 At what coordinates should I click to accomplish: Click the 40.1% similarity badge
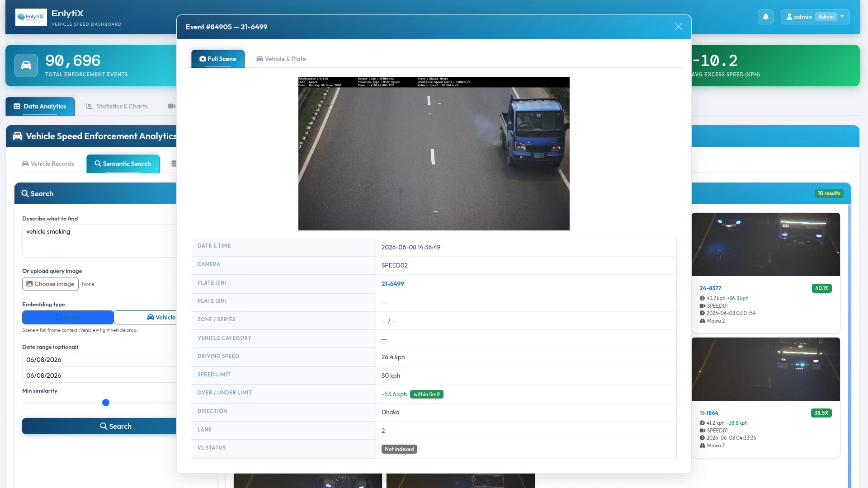[x=821, y=288]
